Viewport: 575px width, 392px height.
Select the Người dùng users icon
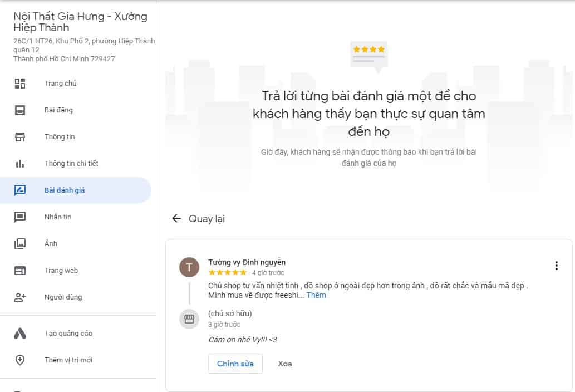coord(21,297)
